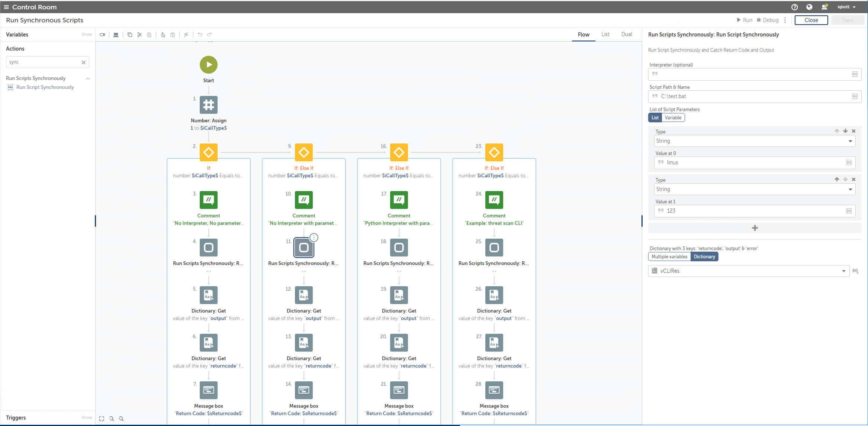
Task: Collapse Run Scripts Synchronously package group
Action: click(88, 78)
